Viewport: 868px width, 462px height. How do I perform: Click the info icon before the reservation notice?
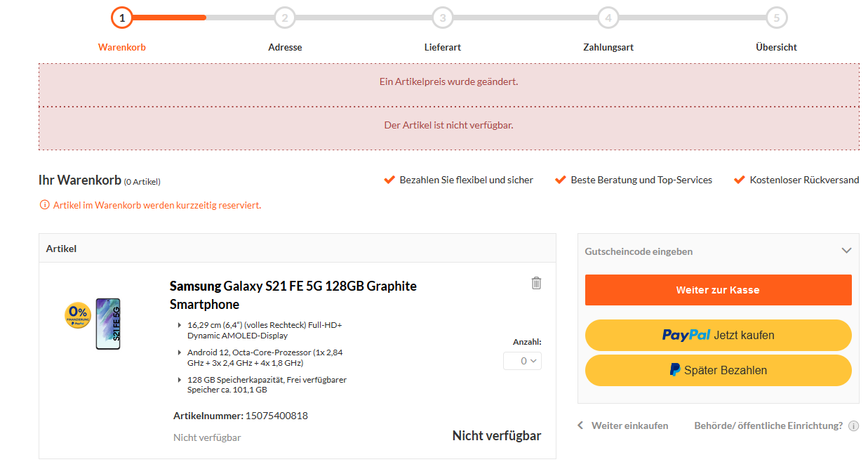tap(45, 205)
